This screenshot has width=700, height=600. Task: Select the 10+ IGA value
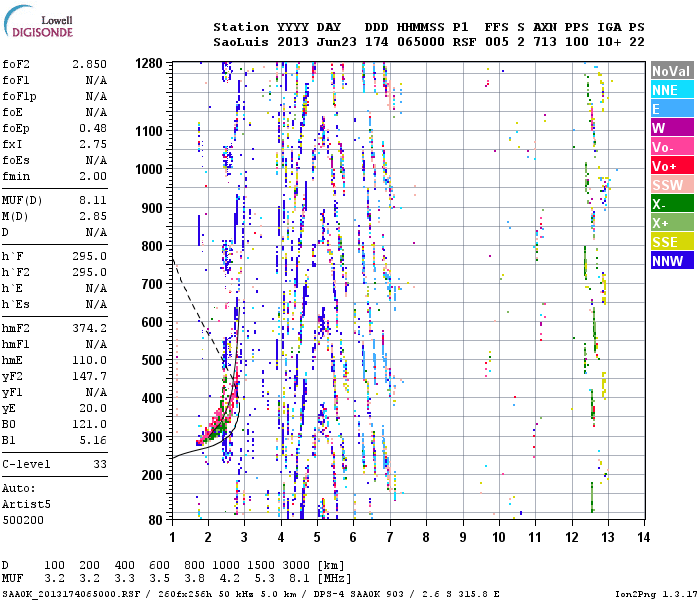[609, 42]
